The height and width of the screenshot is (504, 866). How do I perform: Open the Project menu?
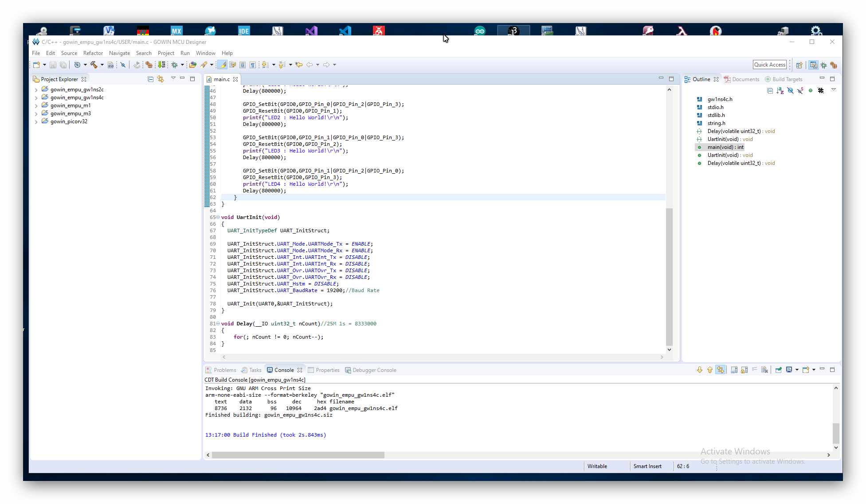pyautogui.click(x=166, y=53)
